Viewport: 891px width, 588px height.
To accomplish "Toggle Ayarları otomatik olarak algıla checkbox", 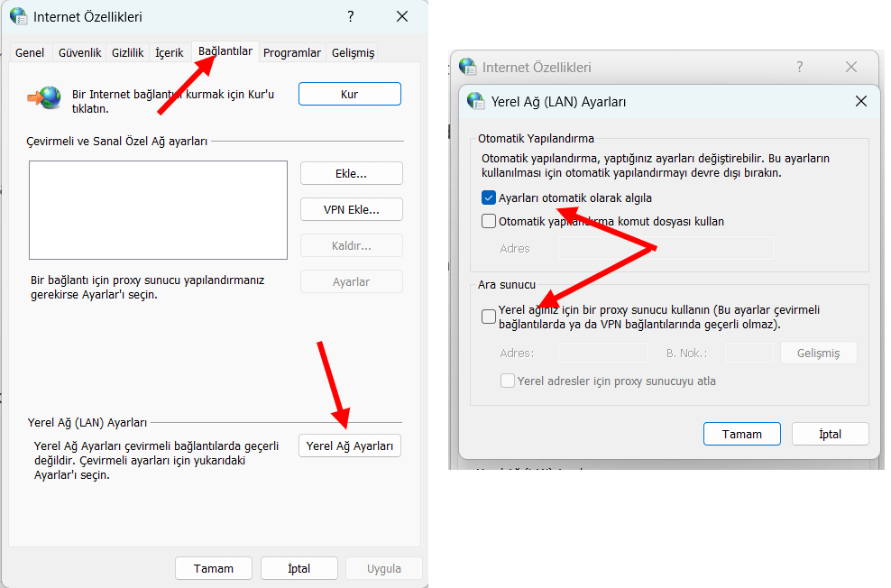I will 489,198.
